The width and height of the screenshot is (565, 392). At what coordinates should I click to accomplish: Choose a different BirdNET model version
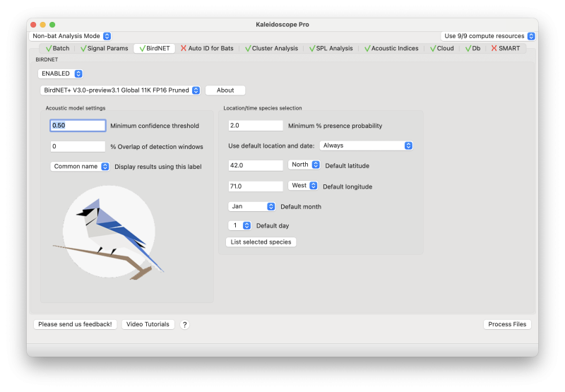coord(120,90)
